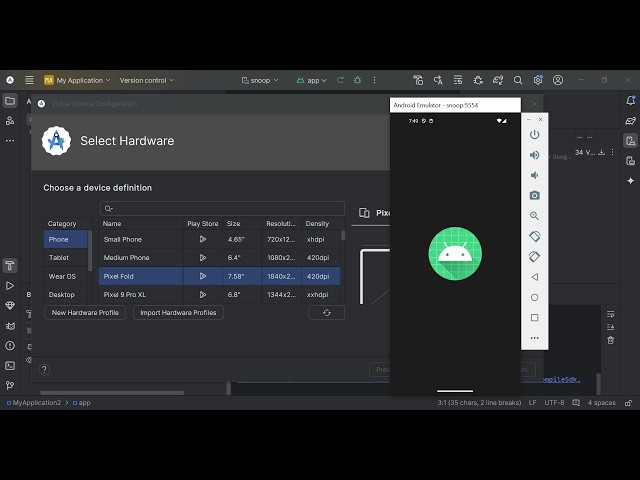Select the Small Phone row

point(220,240)
